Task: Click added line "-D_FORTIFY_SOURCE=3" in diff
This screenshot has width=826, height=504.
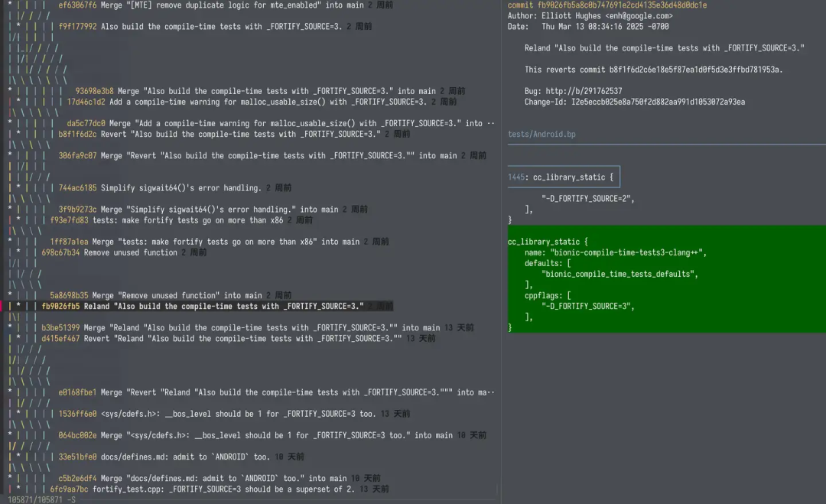Action: 588,306
